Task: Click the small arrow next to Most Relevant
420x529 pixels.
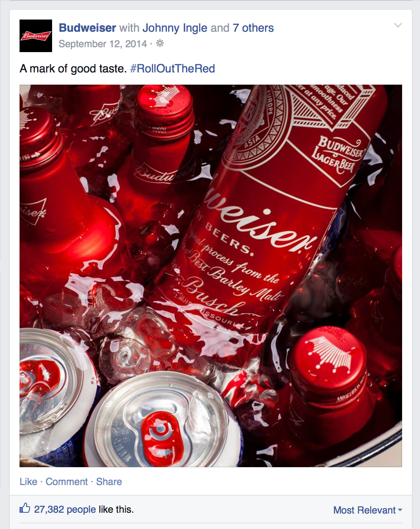Action: tap(400, 510)
